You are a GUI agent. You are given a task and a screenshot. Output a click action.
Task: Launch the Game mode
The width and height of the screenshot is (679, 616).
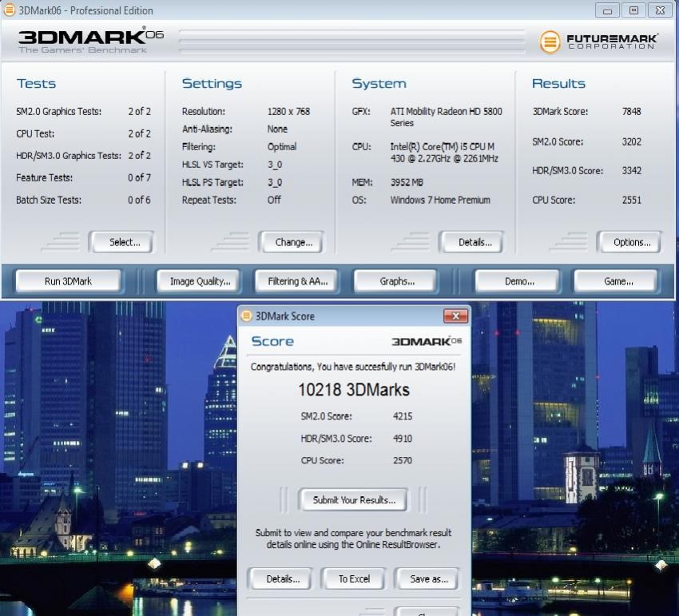616,281
